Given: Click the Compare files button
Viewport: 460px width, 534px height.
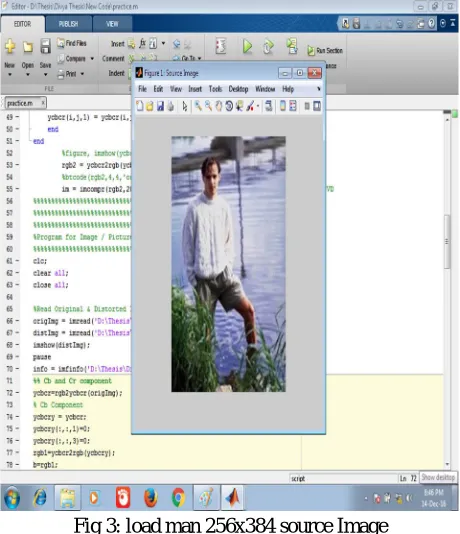Looking at the screenshot, I should pyautogui.click(x=72, y=59).
